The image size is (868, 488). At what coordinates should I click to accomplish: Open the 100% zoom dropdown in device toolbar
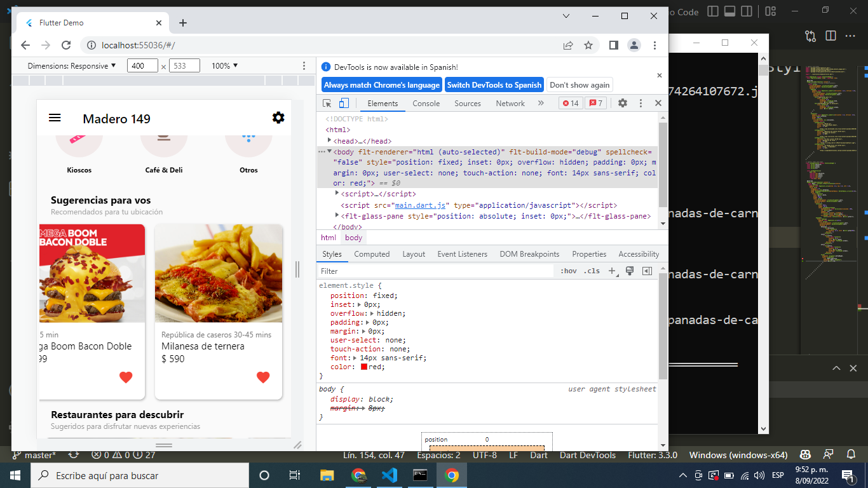click(224, 65)
